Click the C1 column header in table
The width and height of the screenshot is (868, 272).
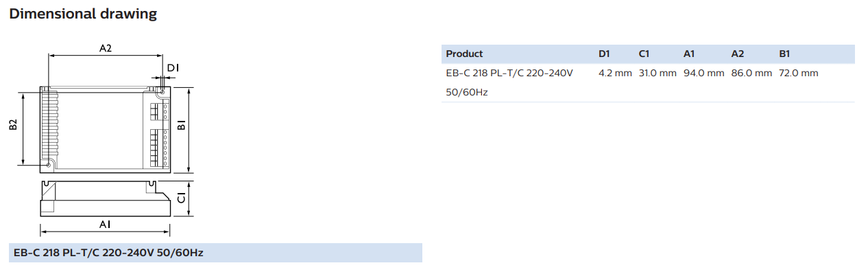coord(644,54)
